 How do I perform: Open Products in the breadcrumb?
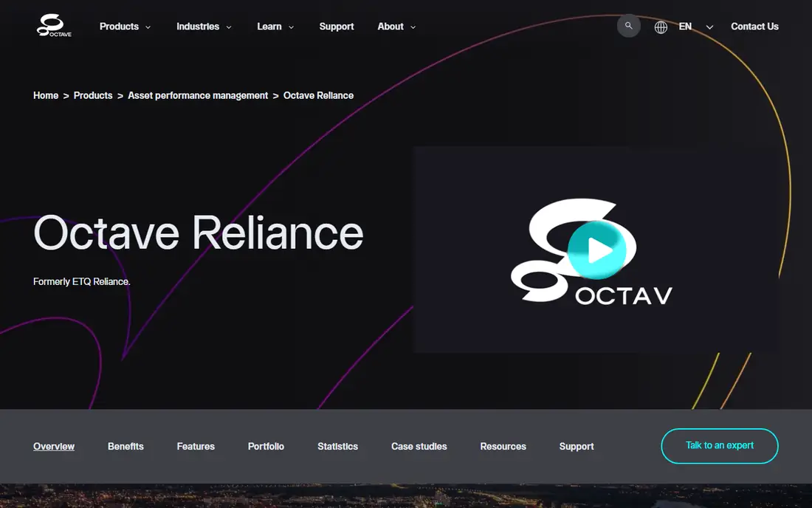click(x=93, y=95)
